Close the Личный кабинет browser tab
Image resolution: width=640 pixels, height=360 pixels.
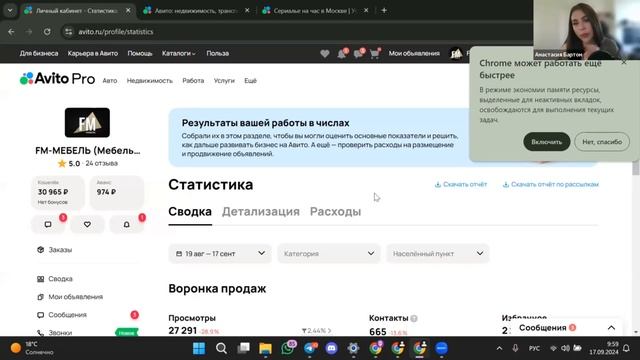[x=128, y=10]
